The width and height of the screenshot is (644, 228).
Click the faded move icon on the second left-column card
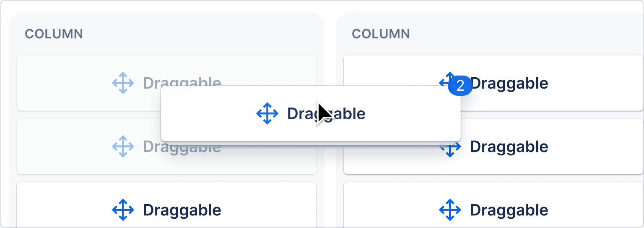pyautogui.click(x=123, y=147)
